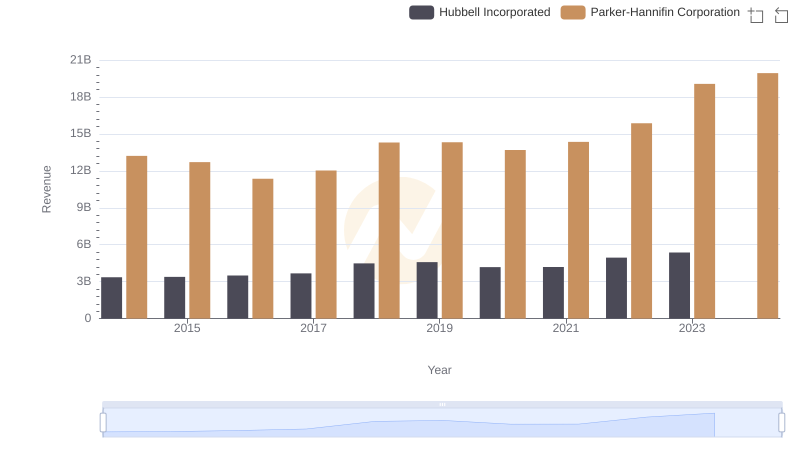Screen dimensions: 800x461
Task: Click the 2015 x-axis label
Action: pos(187,328)
